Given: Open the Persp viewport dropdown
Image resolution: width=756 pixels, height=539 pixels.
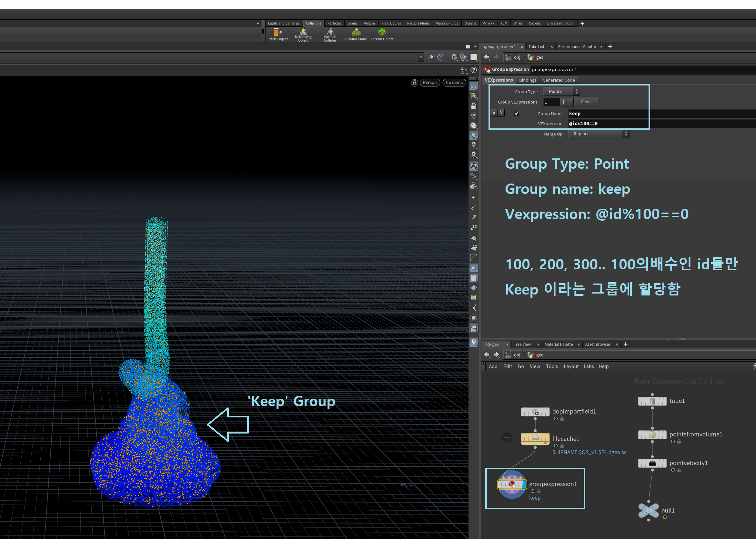Looking at the screenshot, I should [x=430, y=83].
